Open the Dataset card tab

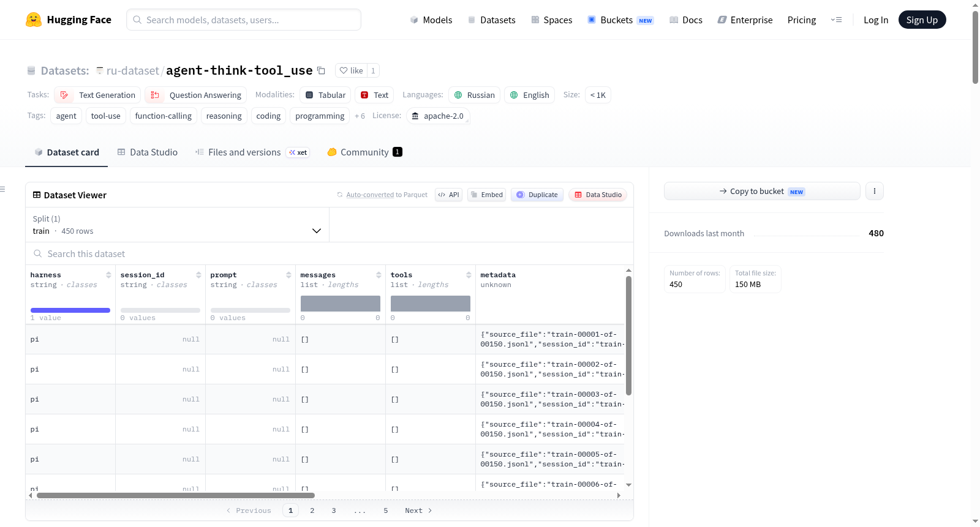pos(66,152)
